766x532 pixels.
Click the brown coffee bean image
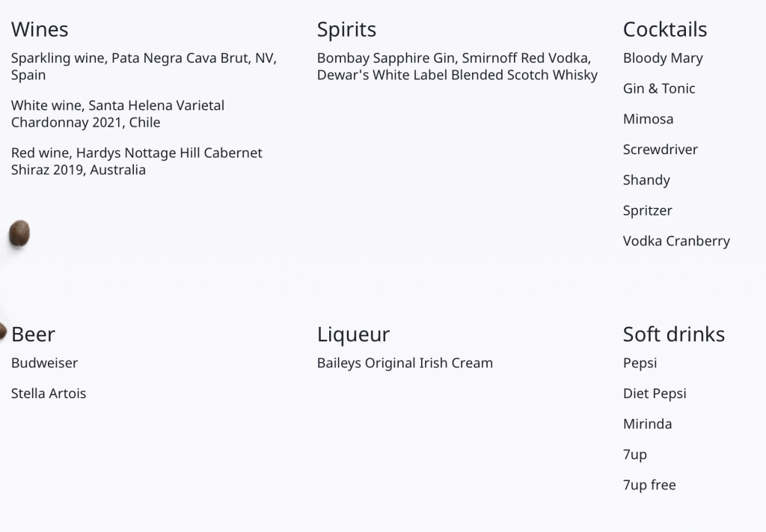tap(19, 233)
